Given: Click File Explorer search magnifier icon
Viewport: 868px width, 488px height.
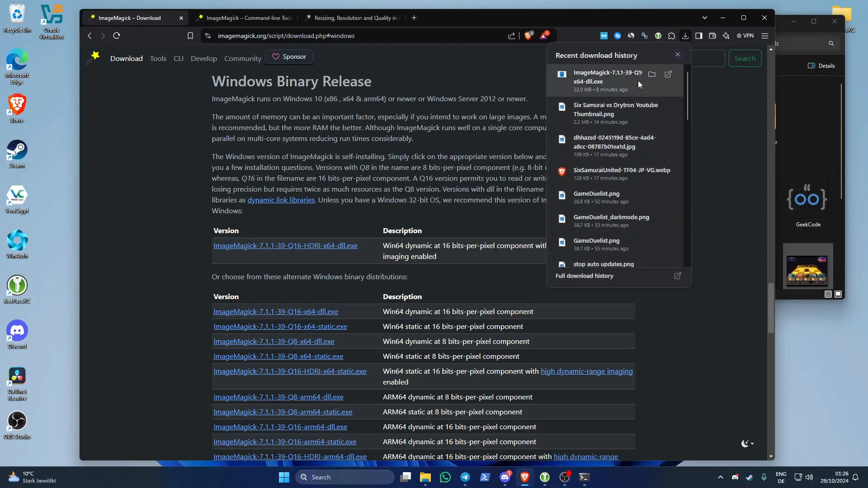Looking at the screenshot, I should click(831, 43).
